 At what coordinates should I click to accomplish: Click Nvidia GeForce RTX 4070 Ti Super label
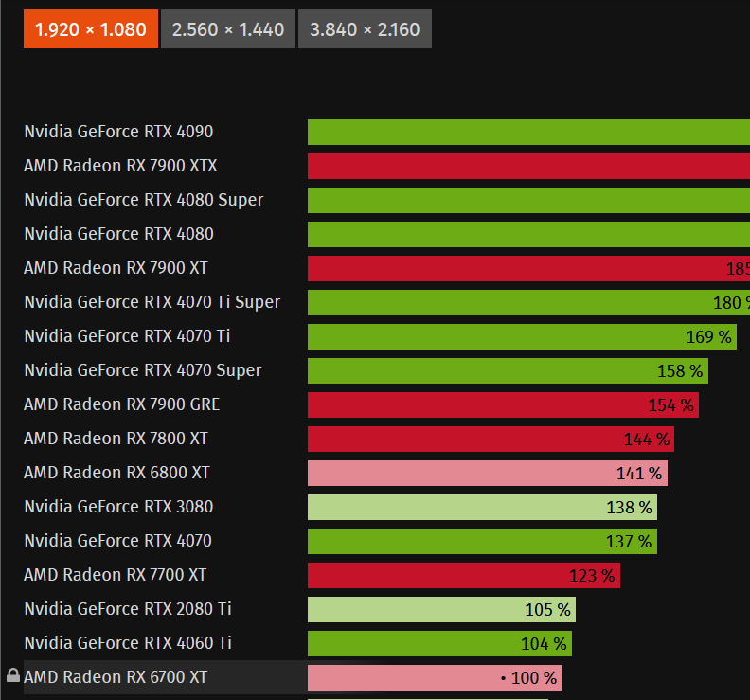(x=152, y=302)
